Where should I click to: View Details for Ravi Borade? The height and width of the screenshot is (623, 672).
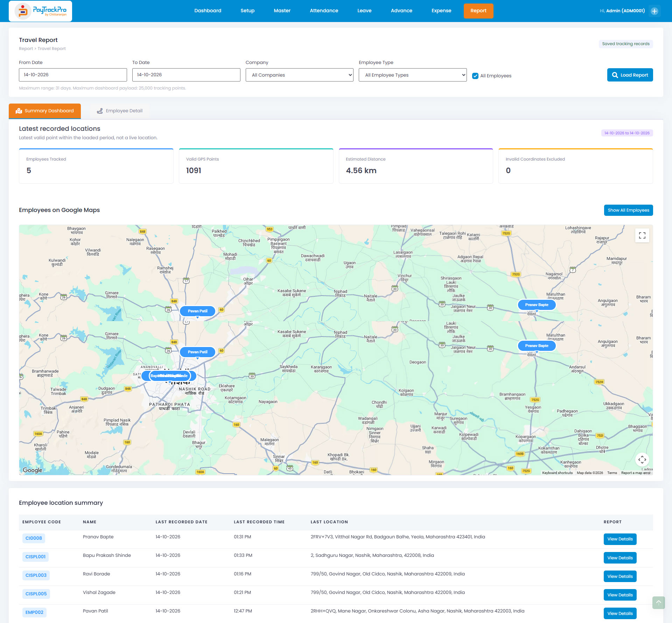620,576
